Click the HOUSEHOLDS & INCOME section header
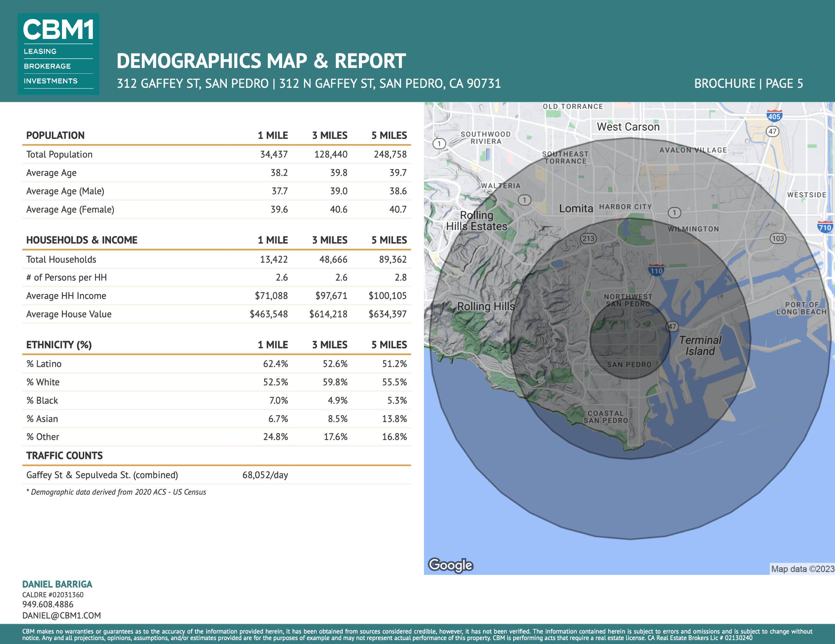 click(82, 240)
